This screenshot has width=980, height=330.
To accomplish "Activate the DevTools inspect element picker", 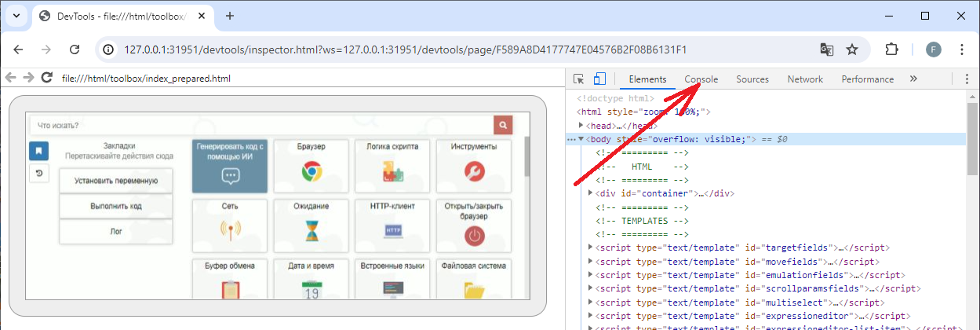I will click(579, 79).
